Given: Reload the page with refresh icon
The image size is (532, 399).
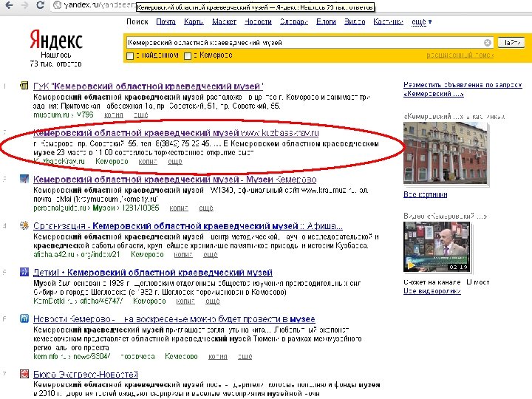Looking at the screenshot, I should pos(40,5).
